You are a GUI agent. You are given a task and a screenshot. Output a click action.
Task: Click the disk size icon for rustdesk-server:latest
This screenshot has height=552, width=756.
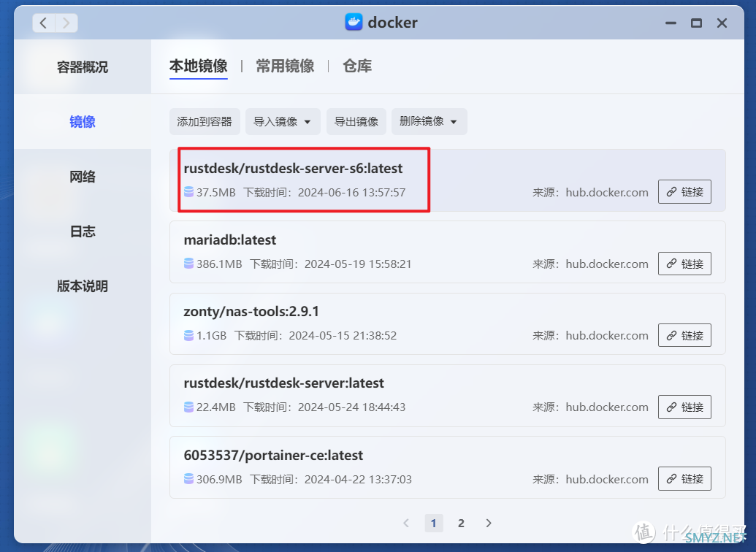(x=189, y=407)
